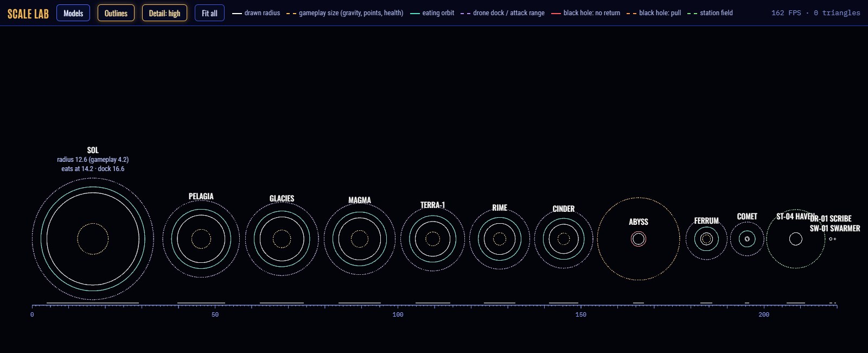Click the 'eats at 14.2 · dock 16.6' text
Viewport: 868px width, 353px height.
click(93, 169)
